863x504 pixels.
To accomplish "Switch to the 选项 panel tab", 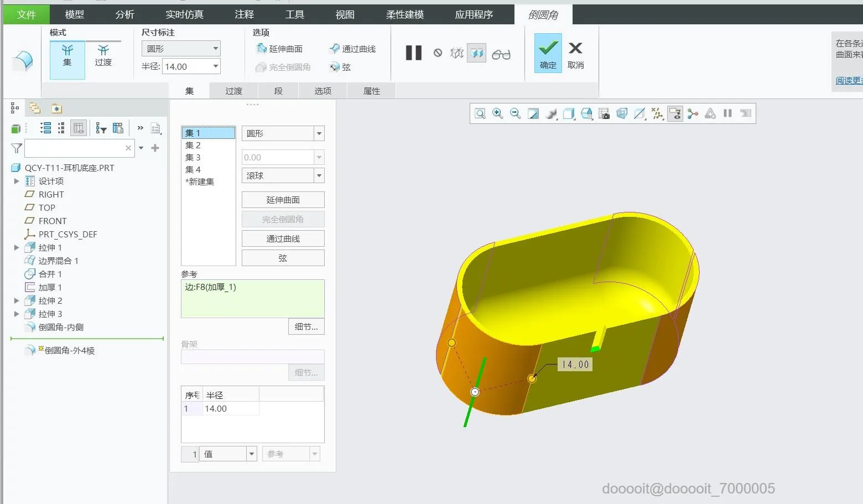I will click(x=323, y=91).
